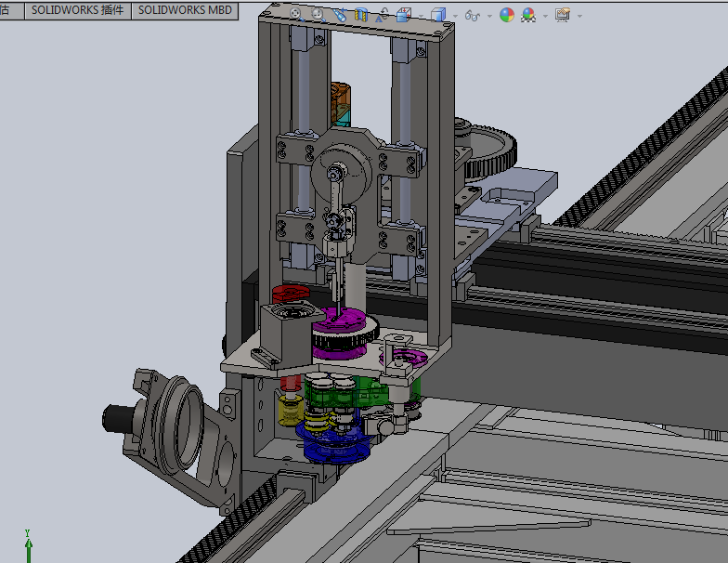Click the green Y axis triad indicator
728x563 pixels.
[28, 546]
